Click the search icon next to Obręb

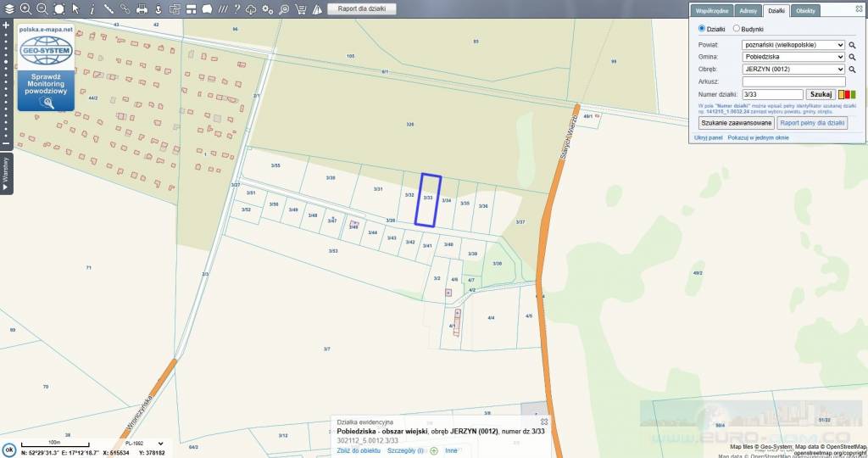(x=853, y=70)
